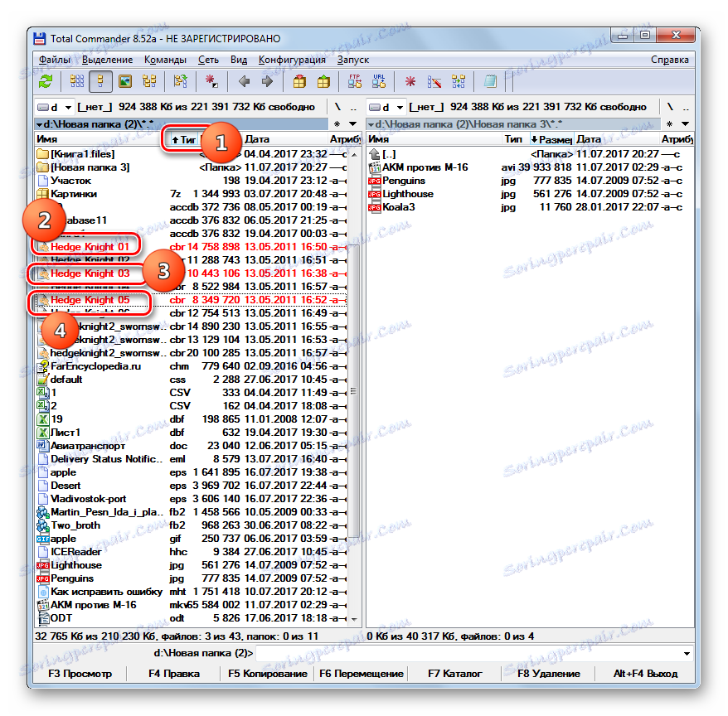Screen dimensions: 728x716
Task: Click F3 Просмотр button
Action: (80, 673)
